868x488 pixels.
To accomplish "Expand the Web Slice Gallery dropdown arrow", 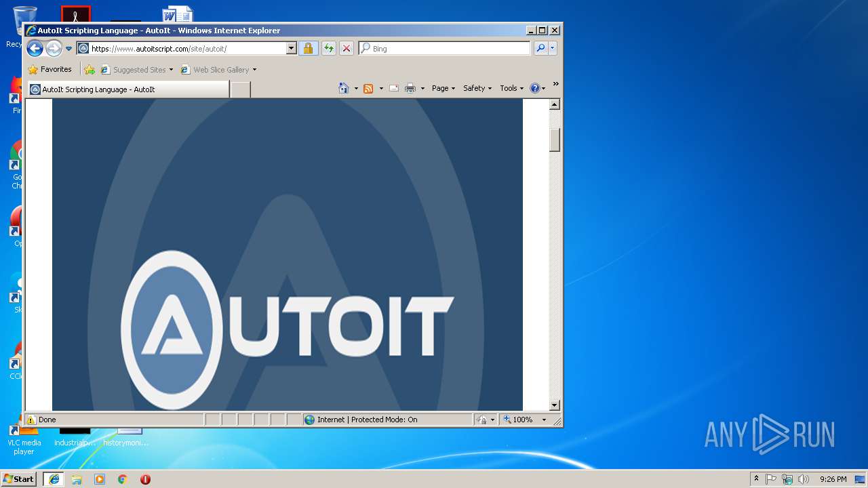I will 254,70.
